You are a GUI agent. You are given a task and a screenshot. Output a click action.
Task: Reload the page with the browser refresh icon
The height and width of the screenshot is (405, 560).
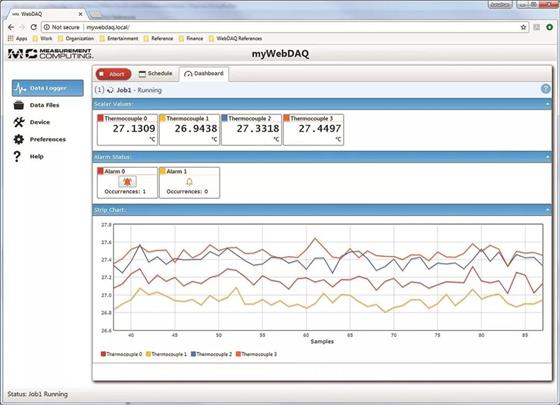(34, 27)
